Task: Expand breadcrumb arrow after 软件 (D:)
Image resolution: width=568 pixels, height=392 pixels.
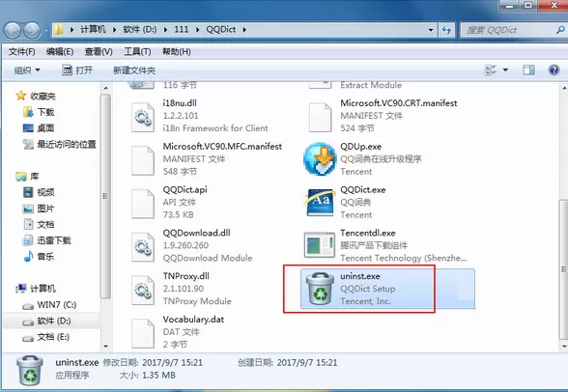Action: (x=165, y=30)
